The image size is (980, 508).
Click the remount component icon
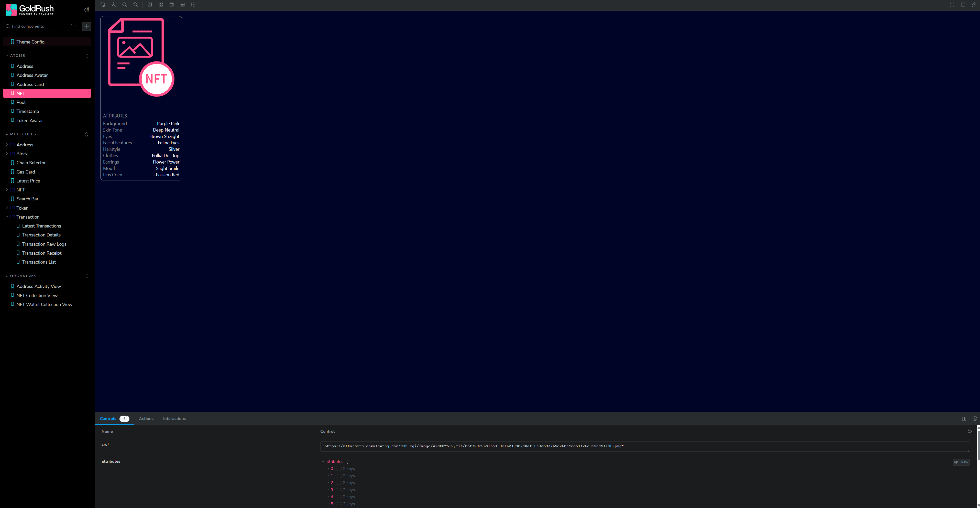coord(103,5)
